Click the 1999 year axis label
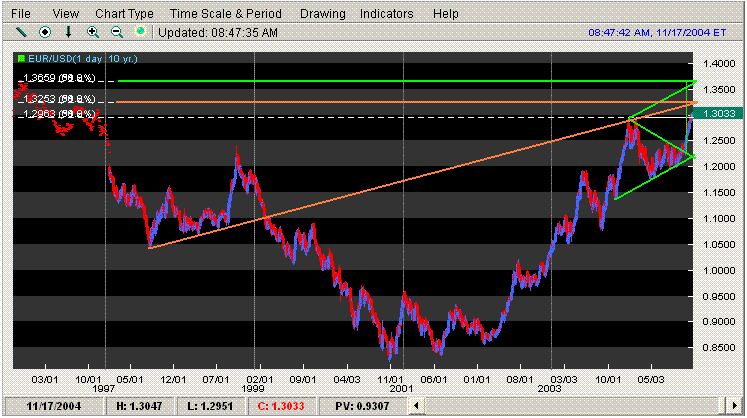The height and width of the screenshot is (418, 747). pos(252,388)
